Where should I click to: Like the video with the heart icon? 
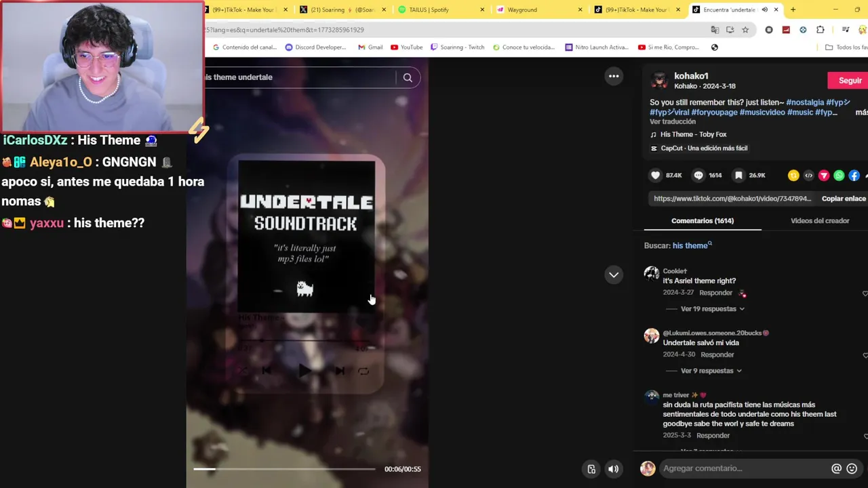click(655, 175)
